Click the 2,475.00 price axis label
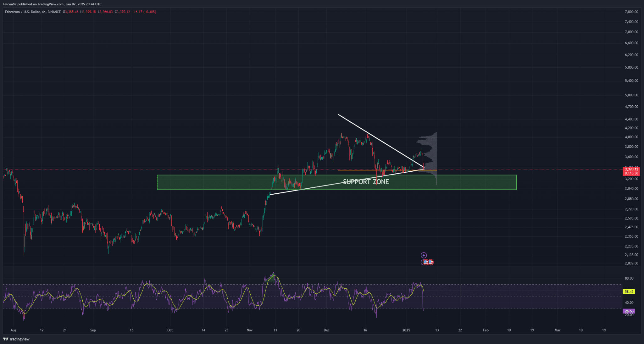Screen dimensions: 644x344 coord(631,227)
